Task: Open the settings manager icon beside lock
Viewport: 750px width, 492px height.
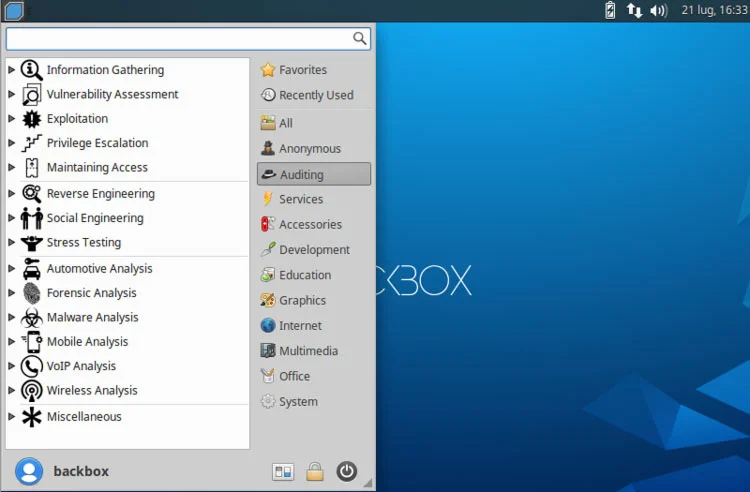Action: coord(283,472)
